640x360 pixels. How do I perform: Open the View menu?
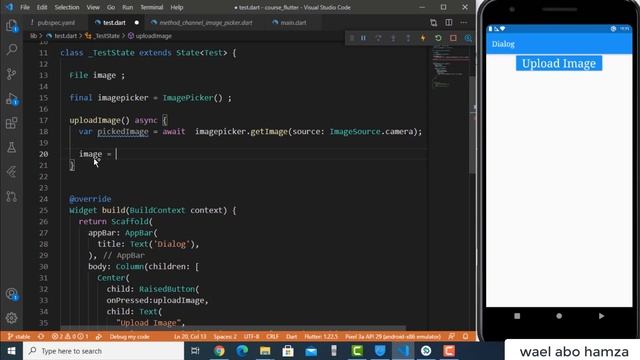pyautogui.click(x=93, y=7)
